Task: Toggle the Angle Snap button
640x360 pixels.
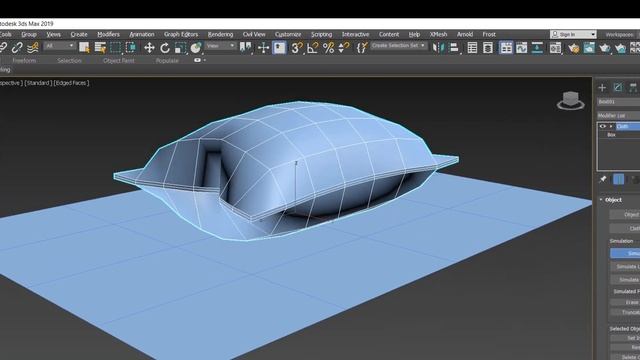Action: click(x=312, y=48)
